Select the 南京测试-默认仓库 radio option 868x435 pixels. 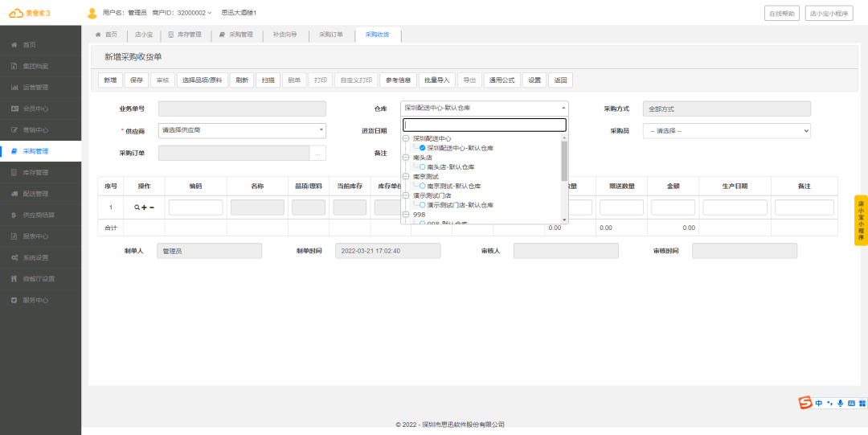423,186
